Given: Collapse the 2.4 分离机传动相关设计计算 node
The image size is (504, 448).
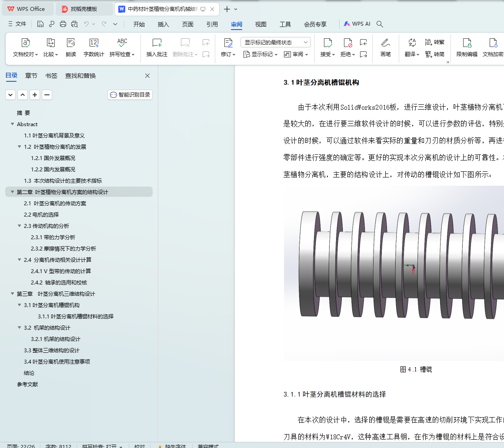Looking at the screenshot, I should coord(19,260).
